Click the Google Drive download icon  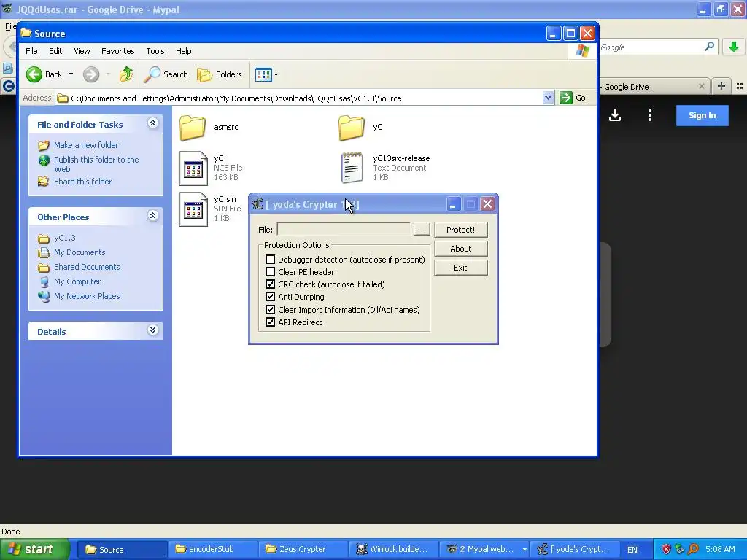[615, 115]
